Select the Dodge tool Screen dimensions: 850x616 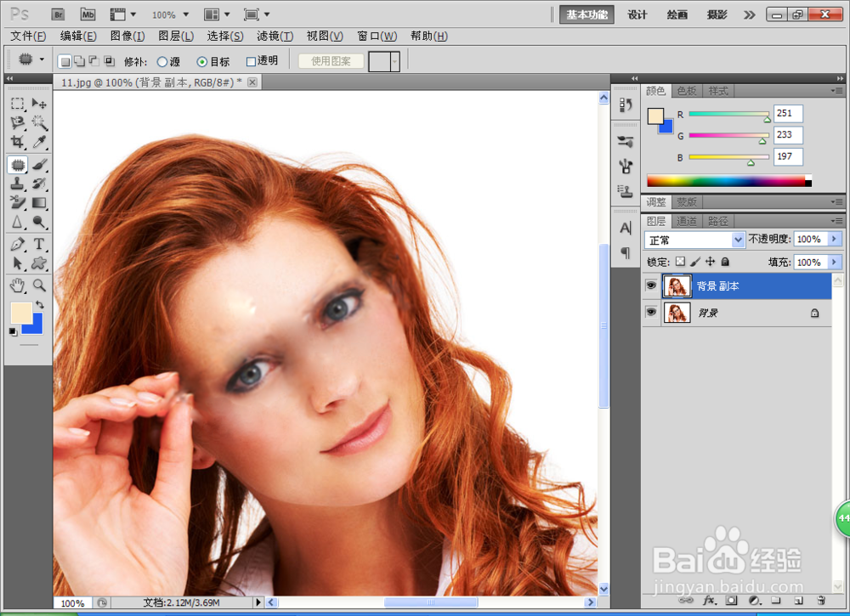(x=39, y=222)
